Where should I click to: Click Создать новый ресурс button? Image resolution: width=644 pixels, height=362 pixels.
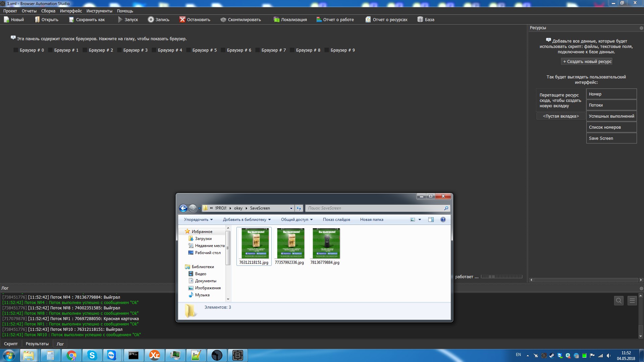coord(587,61)
